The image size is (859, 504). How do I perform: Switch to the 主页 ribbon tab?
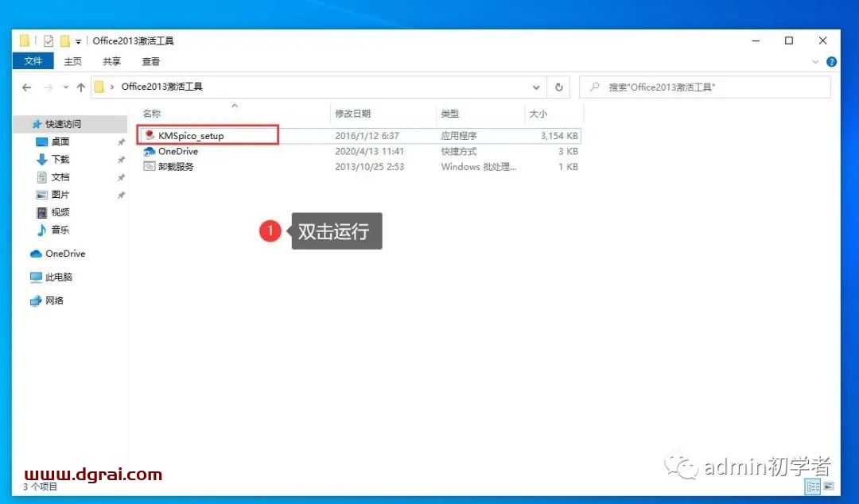72,61
